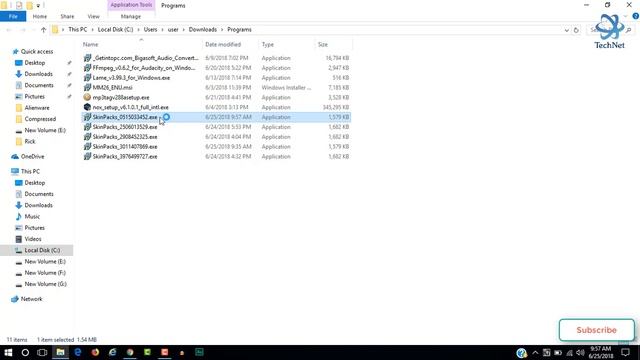The image size is (640, 360).
Task: Open Task View on the taskbar
Action: click(42, 352)
